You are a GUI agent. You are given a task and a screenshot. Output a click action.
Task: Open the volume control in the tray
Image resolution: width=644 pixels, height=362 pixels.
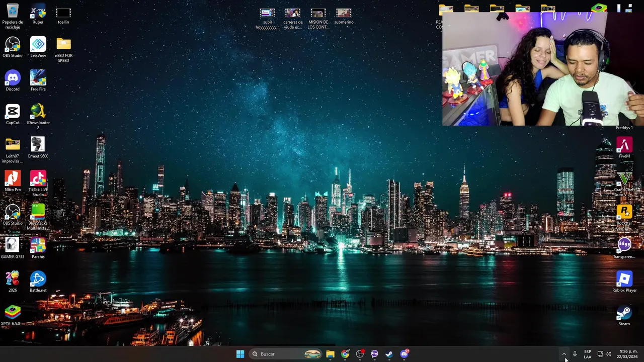tap(608, 354)
